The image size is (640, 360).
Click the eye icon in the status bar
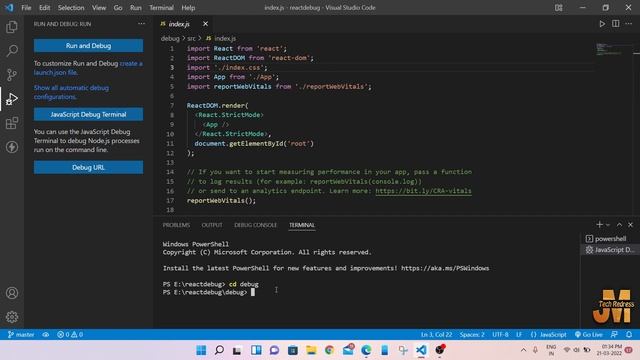[x=46, y=334]
